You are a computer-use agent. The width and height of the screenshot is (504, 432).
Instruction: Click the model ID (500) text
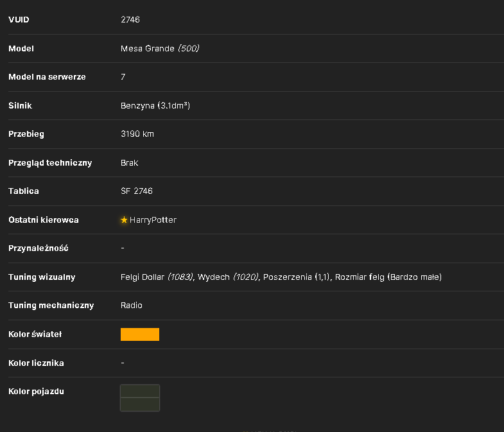click(189, 49)
